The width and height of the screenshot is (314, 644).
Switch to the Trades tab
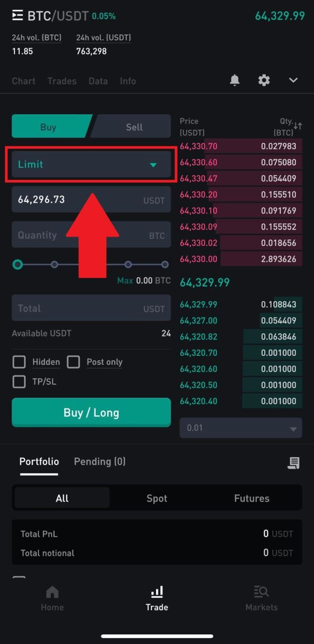pyautogui.click(x=61, y=80)
